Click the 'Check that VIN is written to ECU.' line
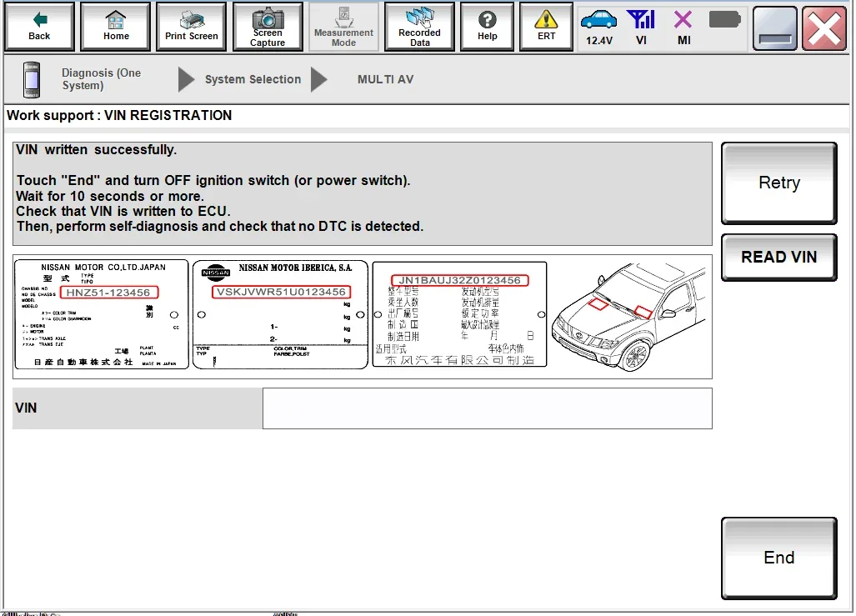Screen dimensions: 856x616 [123, 212]
